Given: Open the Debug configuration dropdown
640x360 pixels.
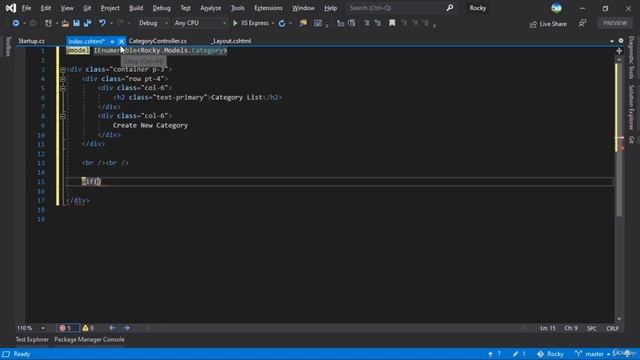Looking at the screenshot, I should click(x=153, y=23).
